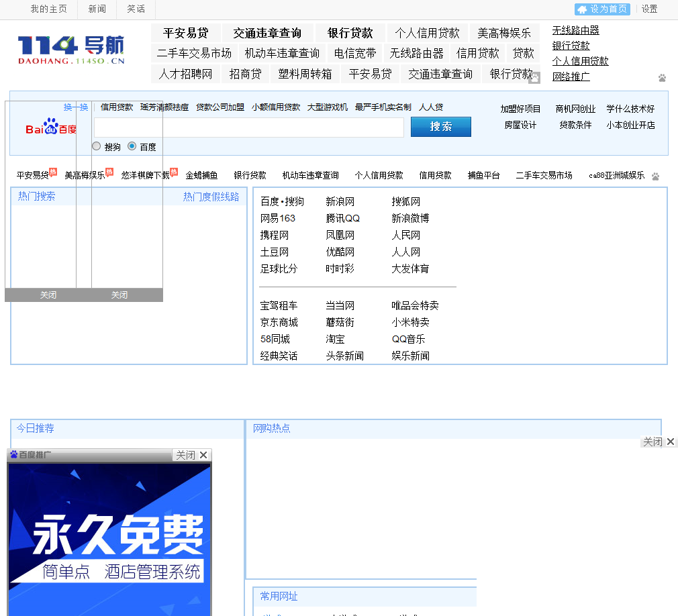Click 房屋设计 link
Screen dimensions: 678x616
pos(520,125)
